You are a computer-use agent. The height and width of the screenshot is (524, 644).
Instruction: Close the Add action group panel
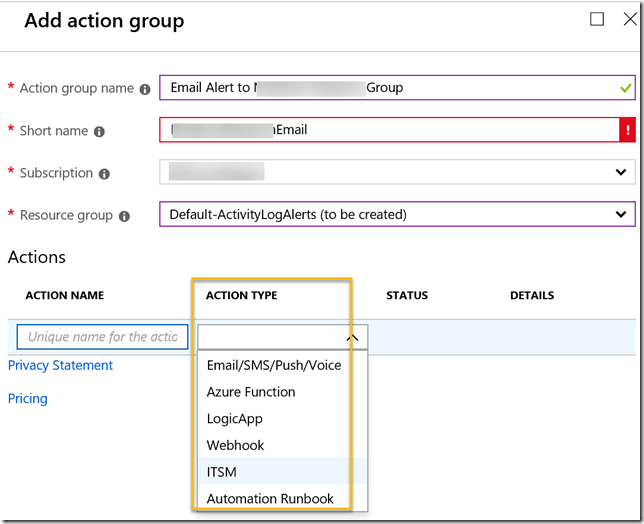(629, 20)
